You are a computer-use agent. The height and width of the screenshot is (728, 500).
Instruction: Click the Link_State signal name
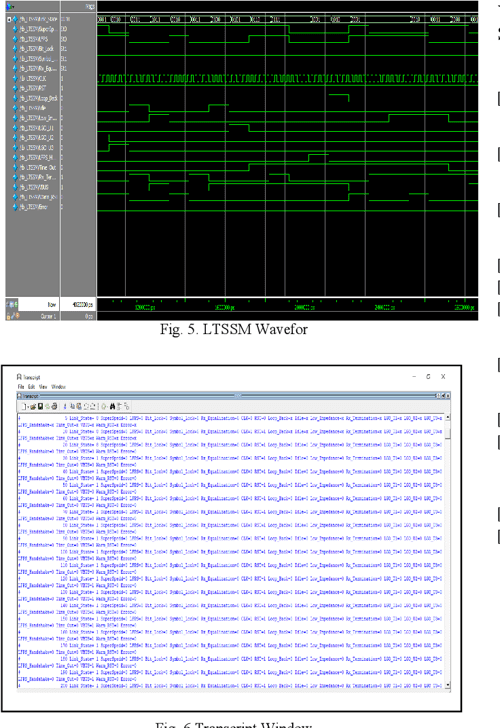click(x=38, y=20)
